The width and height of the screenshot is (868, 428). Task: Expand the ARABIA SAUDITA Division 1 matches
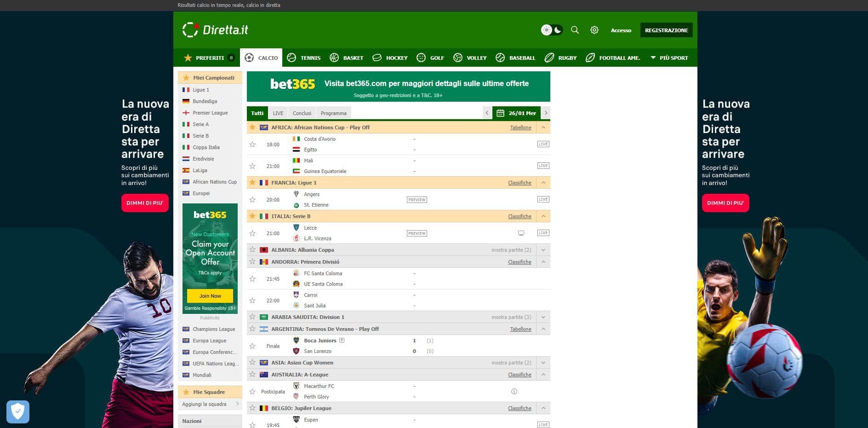pos(543,317)
